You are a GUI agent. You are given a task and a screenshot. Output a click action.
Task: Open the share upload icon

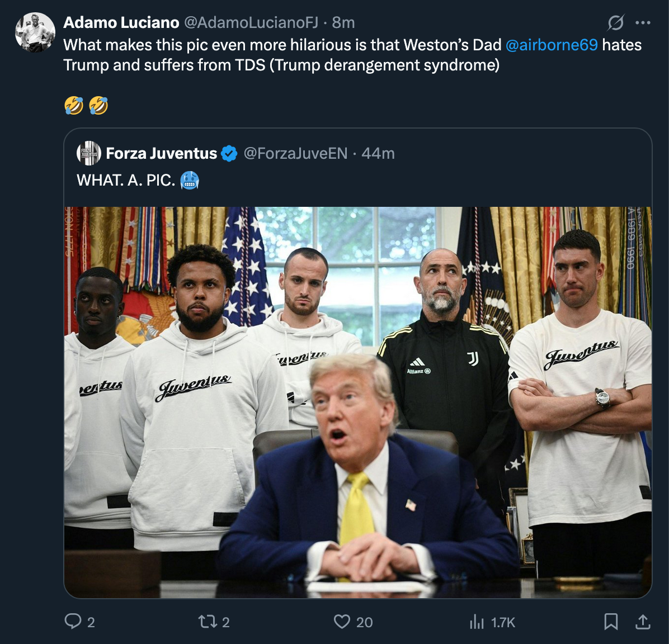(x=643, y=622)
